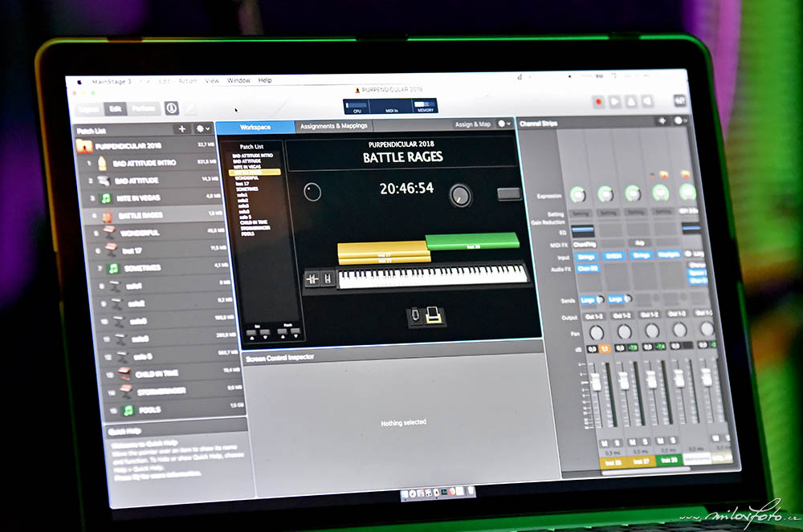Click yellow foot pedal icon below keyboard
This screenshot has height=532, width=803.
434,315
